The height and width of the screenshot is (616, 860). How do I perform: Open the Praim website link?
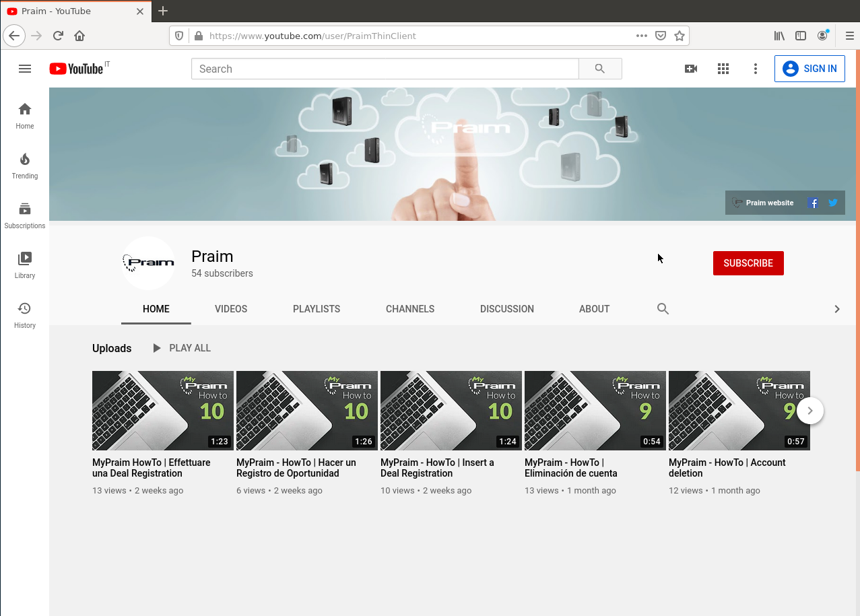point(763,203)
